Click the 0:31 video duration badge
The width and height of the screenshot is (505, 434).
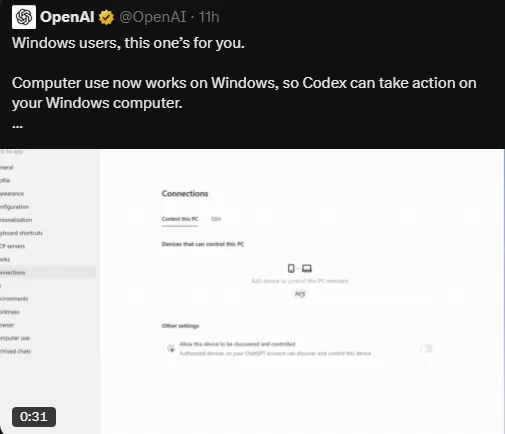pos(34,417)
